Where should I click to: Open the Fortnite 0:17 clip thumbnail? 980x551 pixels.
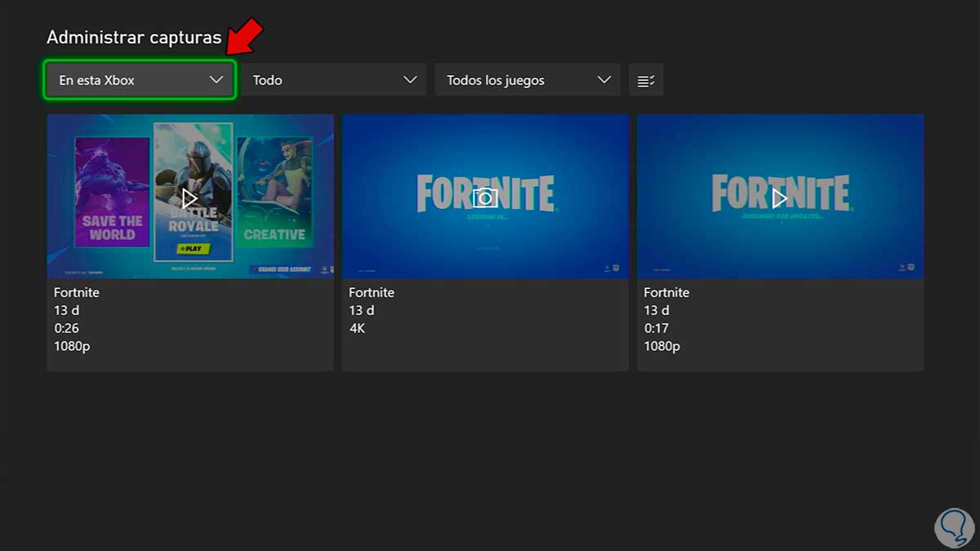[x=780, y=197]
